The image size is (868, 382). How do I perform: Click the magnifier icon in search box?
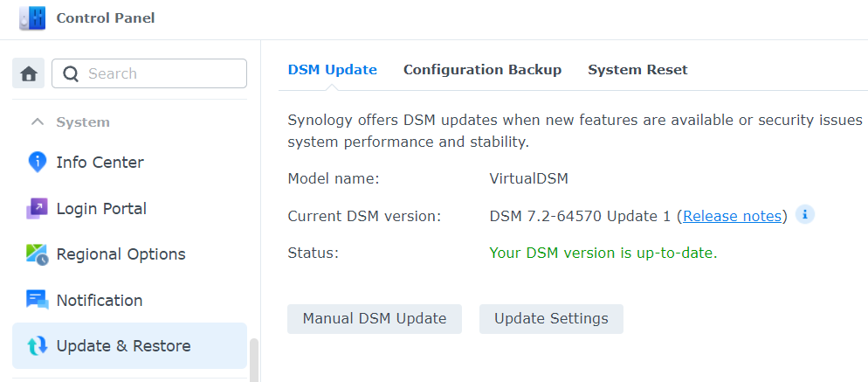[x=71, y=73]
